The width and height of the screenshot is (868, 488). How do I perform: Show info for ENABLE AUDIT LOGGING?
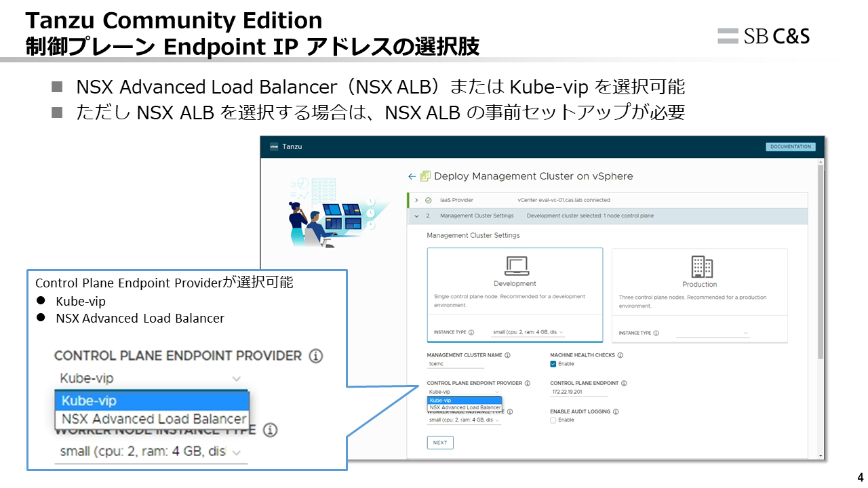[616, 411]
